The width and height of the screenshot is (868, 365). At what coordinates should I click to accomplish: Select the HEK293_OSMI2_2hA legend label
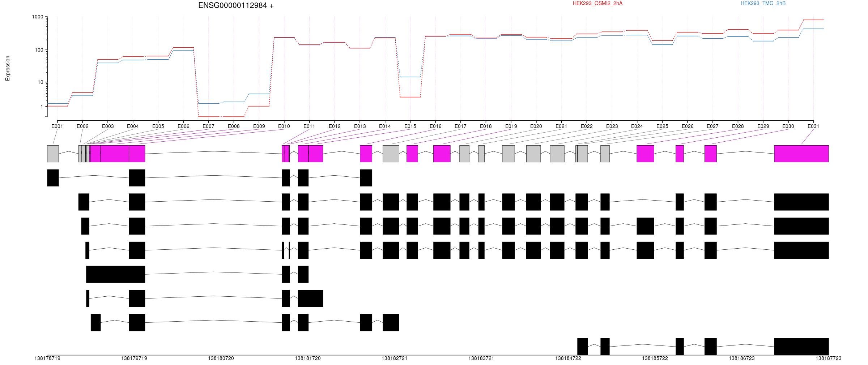click(597, 3)
